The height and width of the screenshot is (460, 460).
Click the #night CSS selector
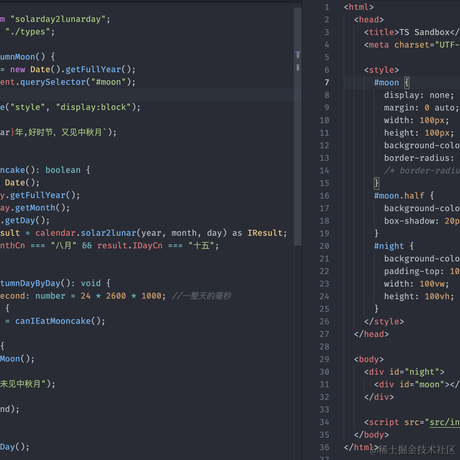click(x=389, y=246)
